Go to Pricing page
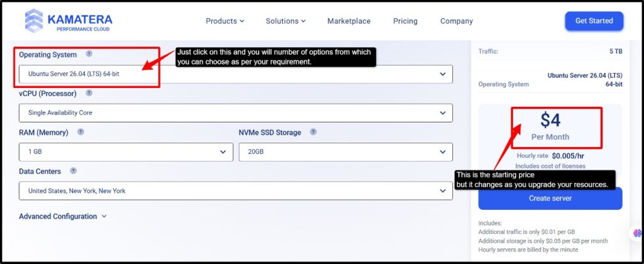 pos(406,21)
